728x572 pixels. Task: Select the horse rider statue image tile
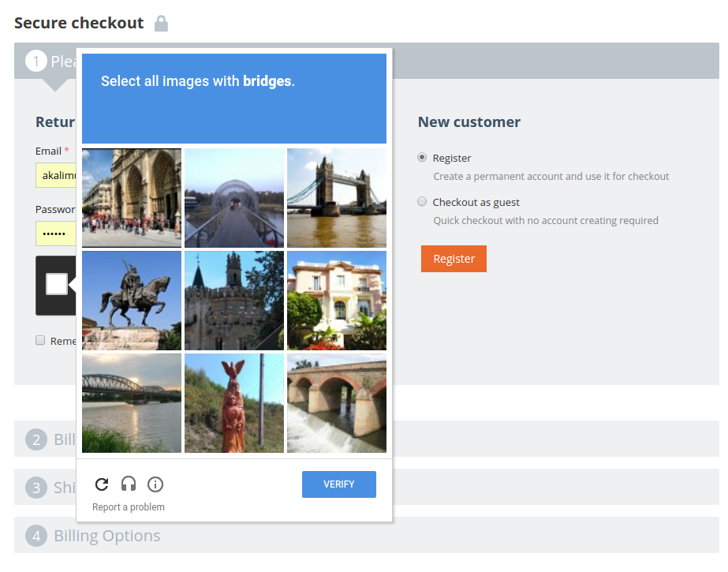(132, 301)
